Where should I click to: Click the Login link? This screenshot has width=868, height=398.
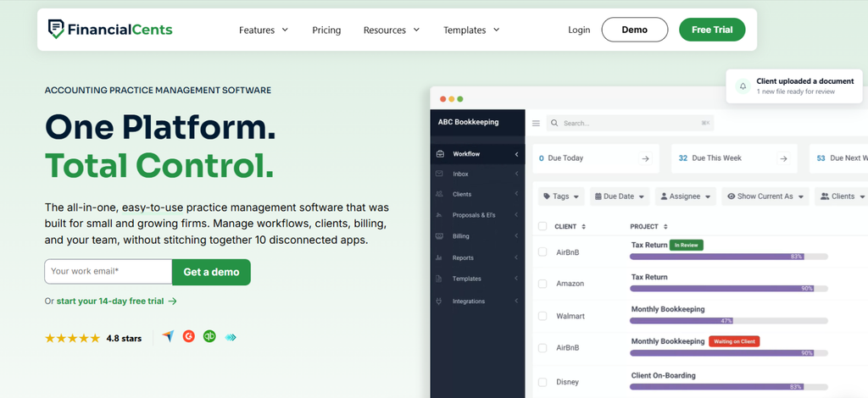(x=579, y=30)
